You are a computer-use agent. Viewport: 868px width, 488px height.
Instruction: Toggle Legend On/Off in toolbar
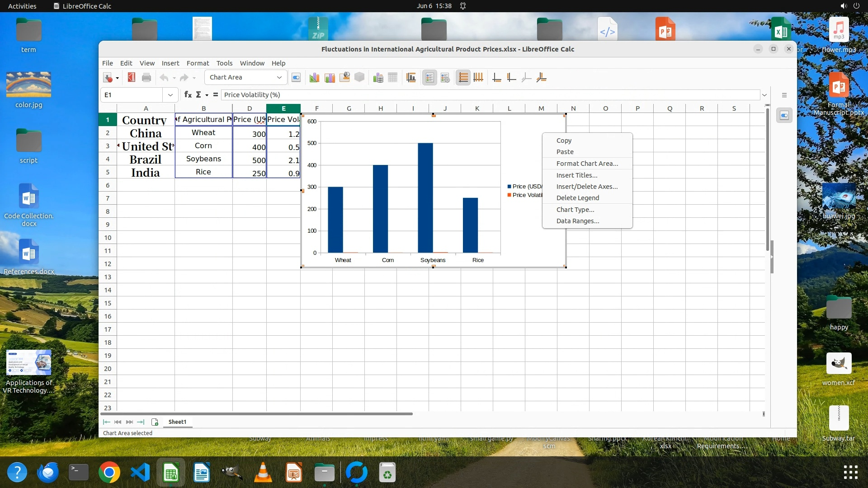pyautogui.click(x=429, y=78)
